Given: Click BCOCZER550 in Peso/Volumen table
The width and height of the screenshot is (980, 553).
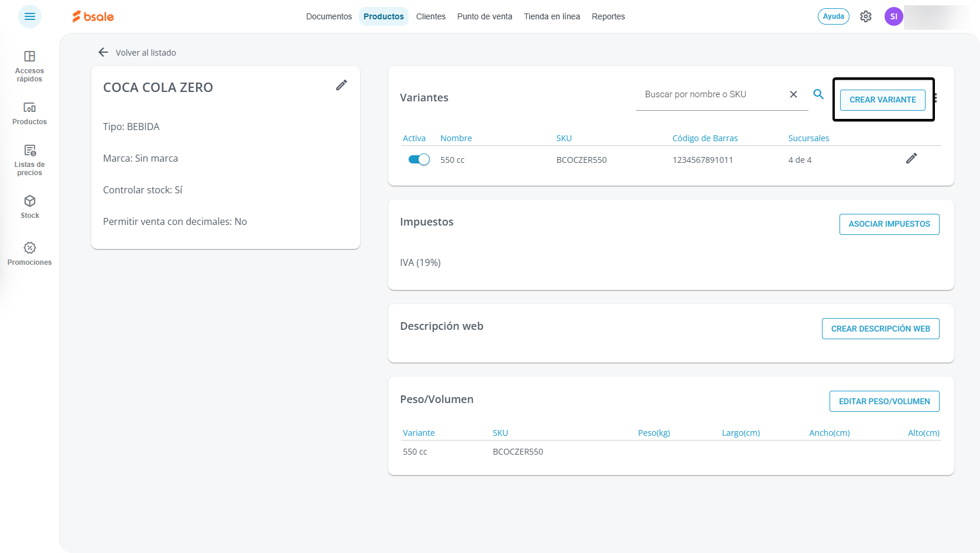Looking at the screenshot, I should 518,452.
